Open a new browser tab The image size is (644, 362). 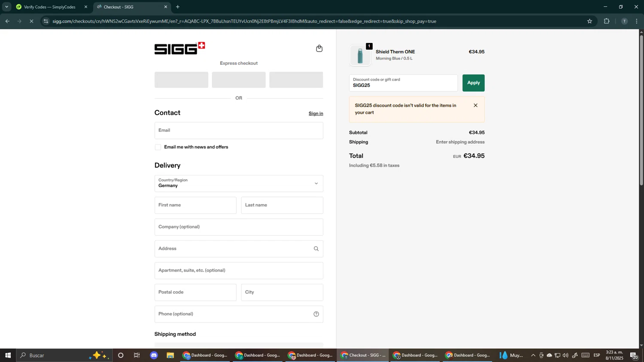[x=178, y=7]
